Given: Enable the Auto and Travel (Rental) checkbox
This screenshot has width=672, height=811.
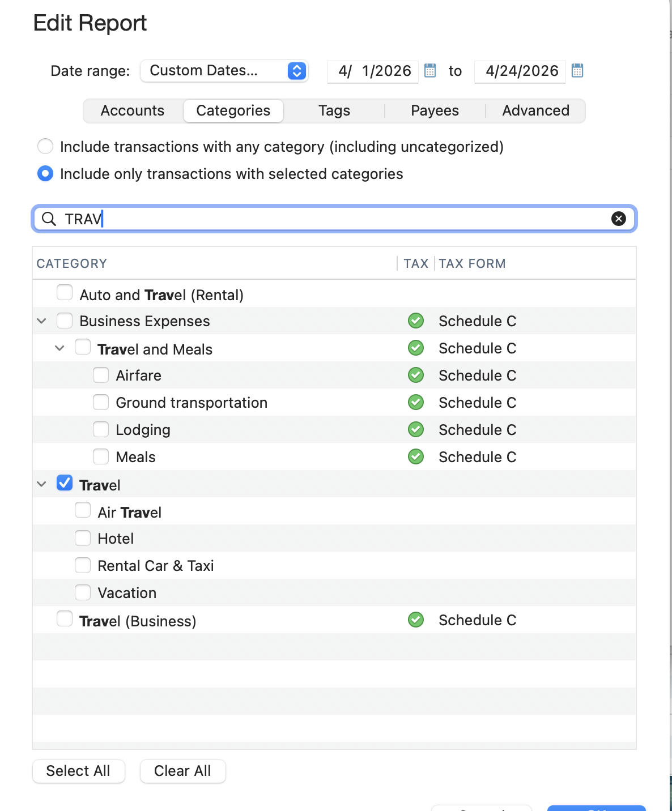Looking at the screenshot, I should pyautogui.click(x=65, y=293).
